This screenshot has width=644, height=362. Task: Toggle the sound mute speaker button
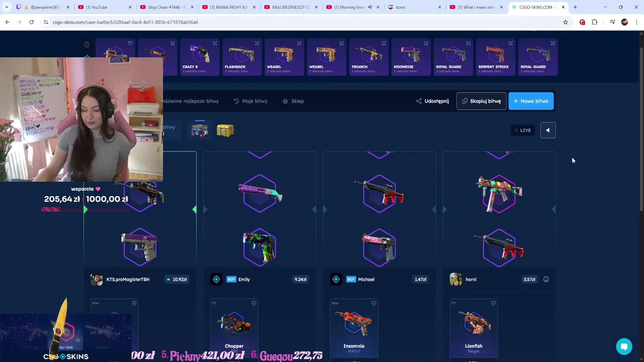tap(548, 130)
